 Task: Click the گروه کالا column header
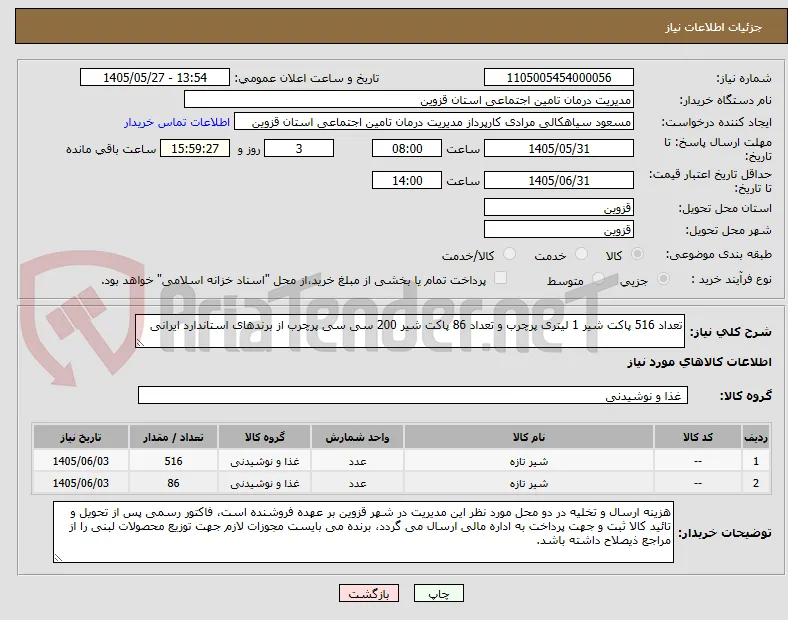point(265,437)
